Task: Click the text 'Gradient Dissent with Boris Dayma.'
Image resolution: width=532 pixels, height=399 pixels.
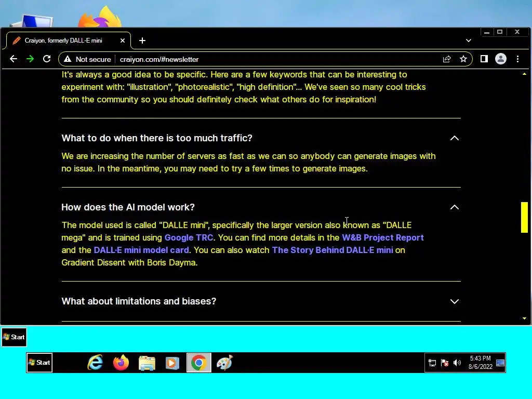Action: 129,262
